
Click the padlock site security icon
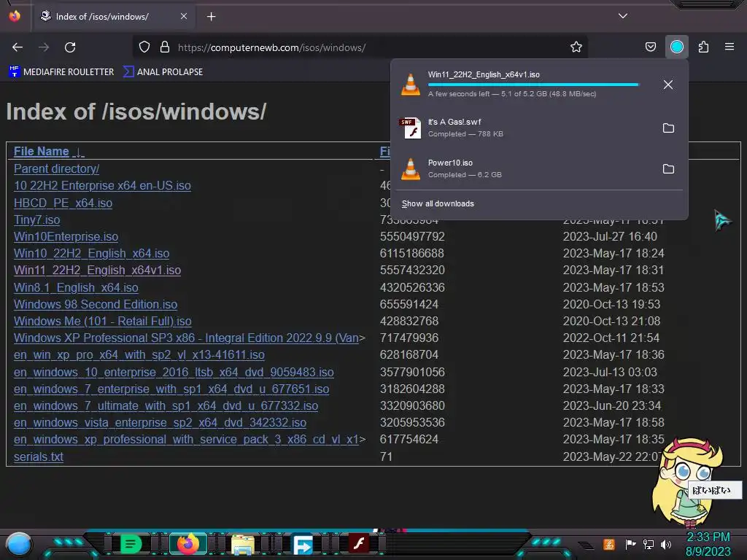(x=165, y=47)
